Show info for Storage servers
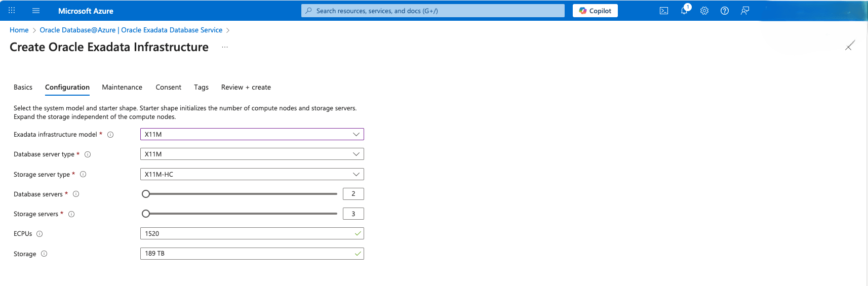Viewport: 868px width, 286px height. pyautogui.click(x=71, y=214)
